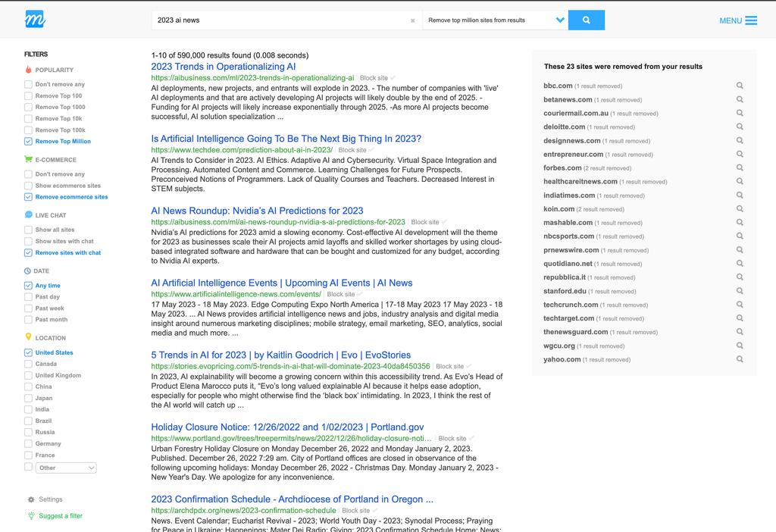The height and width of the screenshot is (532, 776).
Task: Click magnifier icon next to prnewswire.com
Action: 740,250
